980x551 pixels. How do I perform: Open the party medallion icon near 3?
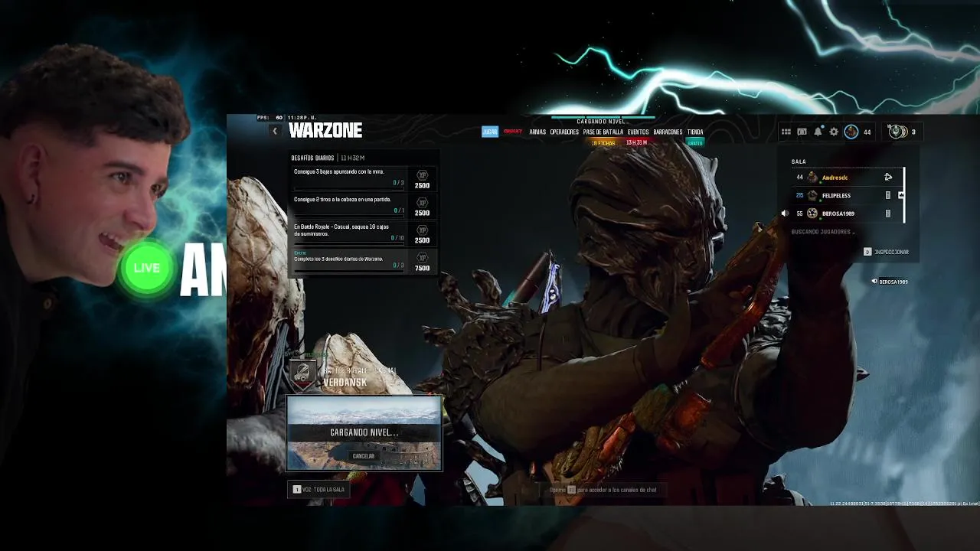click(897, 132)
